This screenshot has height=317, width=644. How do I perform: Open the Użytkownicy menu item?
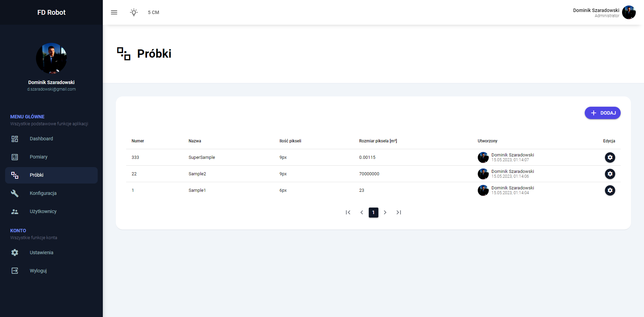tap(43, 211)
